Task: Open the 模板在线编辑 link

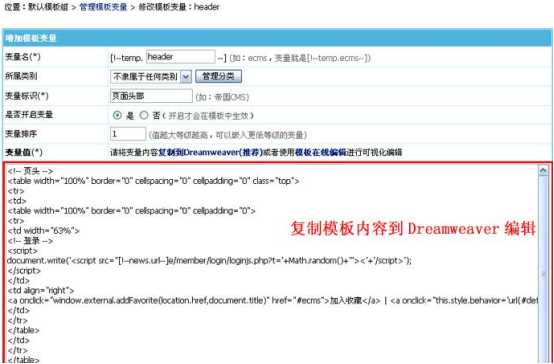Action: [320, 153]
